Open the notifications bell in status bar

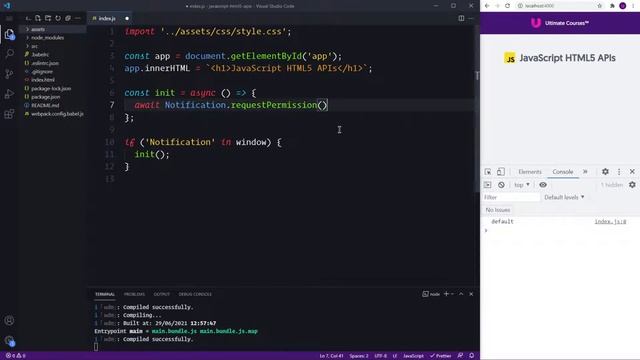[471, 356]
